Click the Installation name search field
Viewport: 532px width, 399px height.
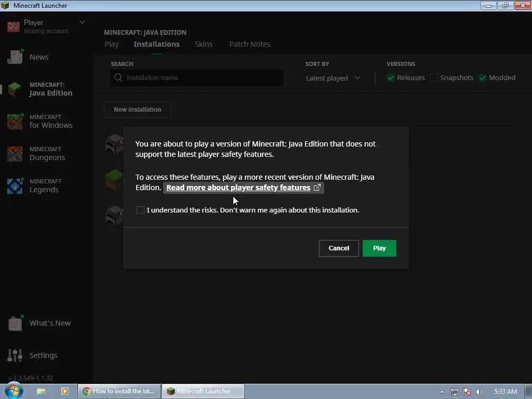(197, 78)
